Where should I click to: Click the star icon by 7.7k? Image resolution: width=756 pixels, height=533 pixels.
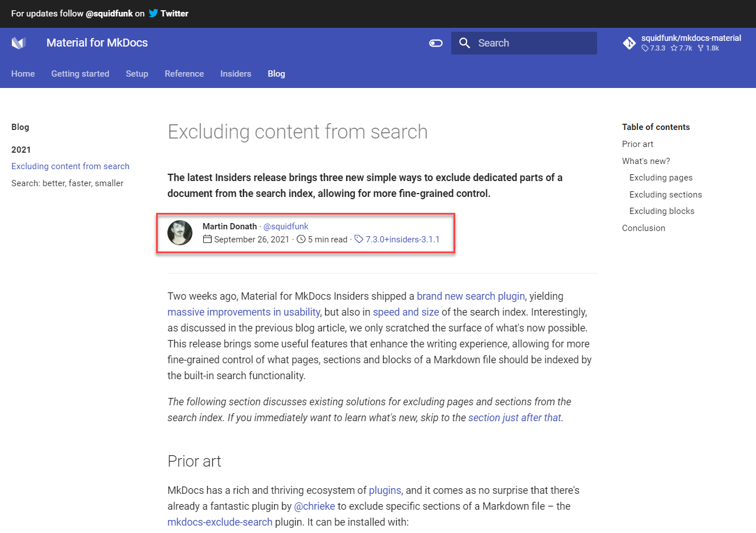[x=674, y=48]
